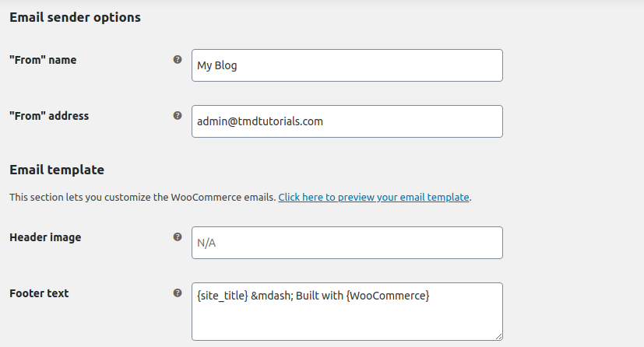Click the "From" name field label

(x=43, y=60)
